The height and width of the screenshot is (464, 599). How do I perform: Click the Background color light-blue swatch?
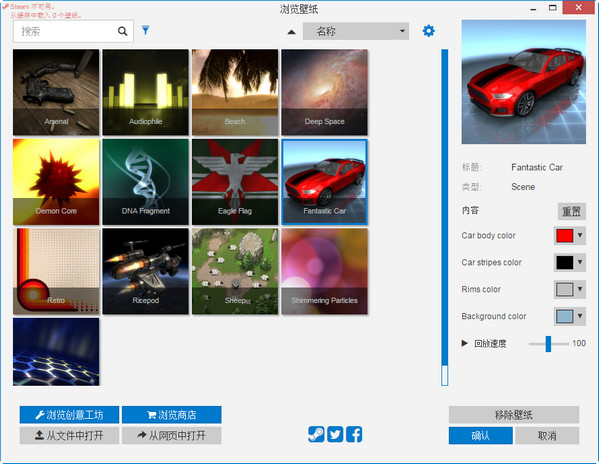(x=565, y=316)
